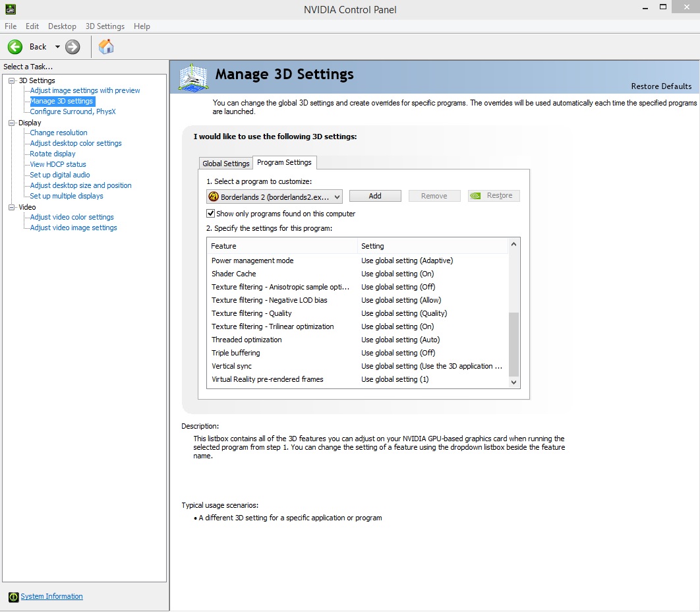Select Manage 3D settings in tree
This screenshot has height=612, width=700.
pyautogui.click(x=61, y=102)
